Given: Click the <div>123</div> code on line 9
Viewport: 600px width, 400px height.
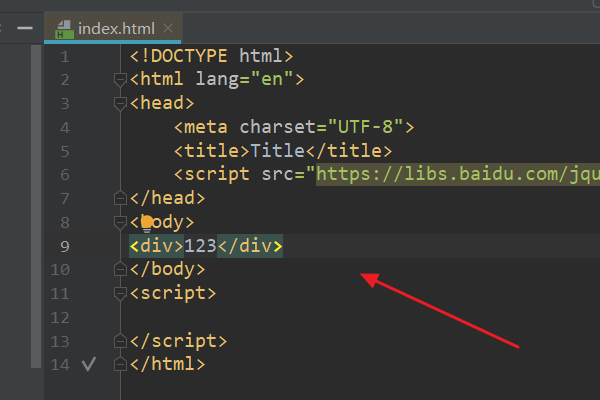Looking at the screenshot, I should click(206, 246).
